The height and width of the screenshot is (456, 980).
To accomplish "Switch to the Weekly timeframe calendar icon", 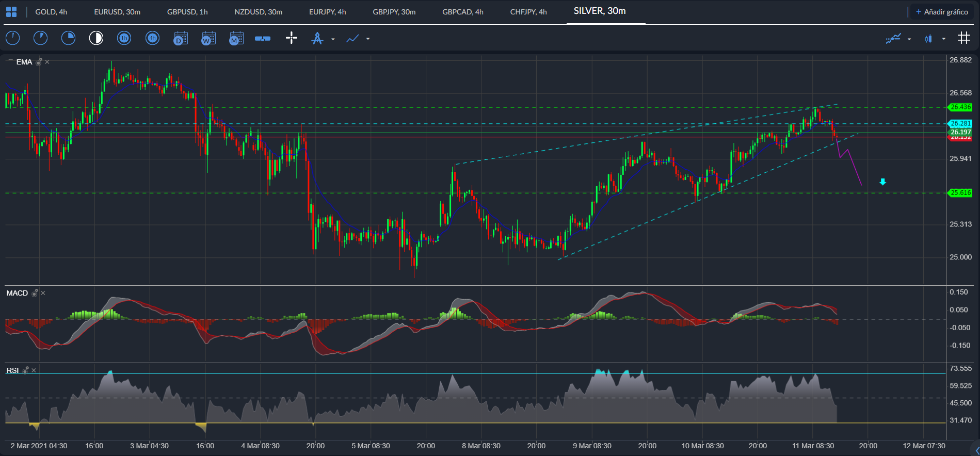I will 208,38.
